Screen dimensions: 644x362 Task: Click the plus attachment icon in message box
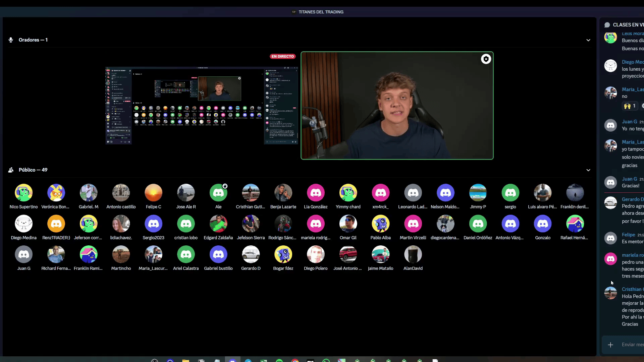pos(610,345)
